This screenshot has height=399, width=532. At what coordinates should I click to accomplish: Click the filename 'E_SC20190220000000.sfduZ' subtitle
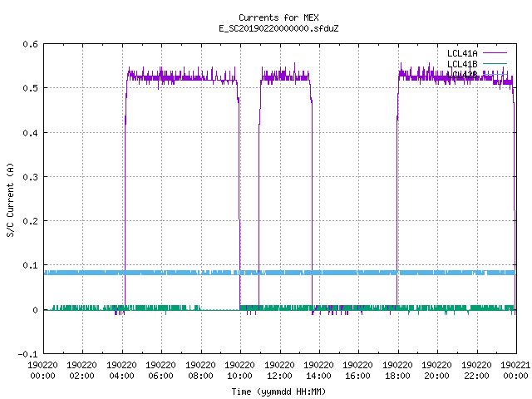(278, 28)
